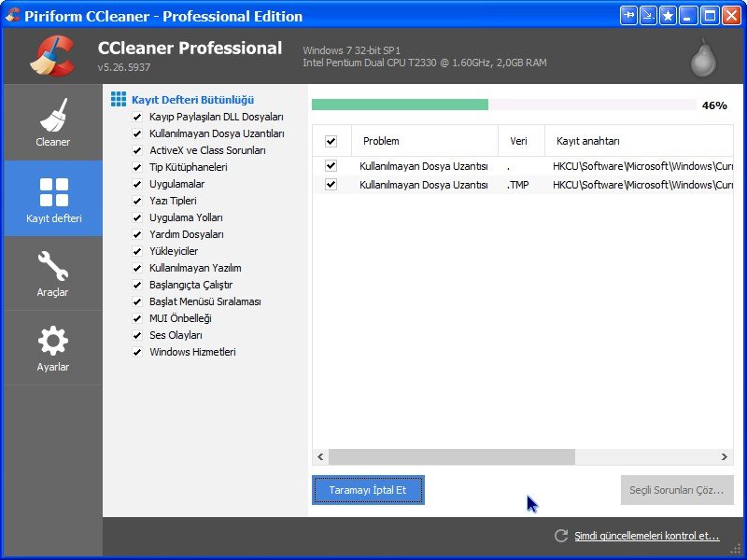Sort results by Problem column

(x=425, y=141)
